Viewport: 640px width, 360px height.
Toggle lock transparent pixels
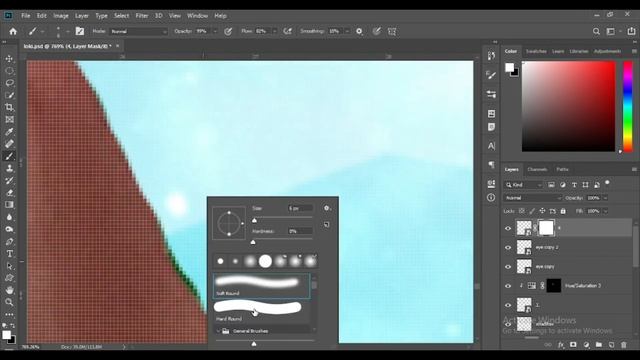(x=522, y=211)
